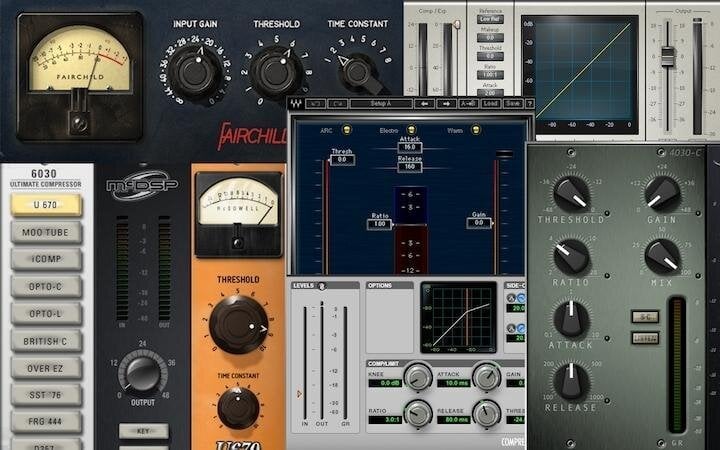Toggle the Listen button under S-C
This screenshot has width=720, height=450.
point(645,338)
